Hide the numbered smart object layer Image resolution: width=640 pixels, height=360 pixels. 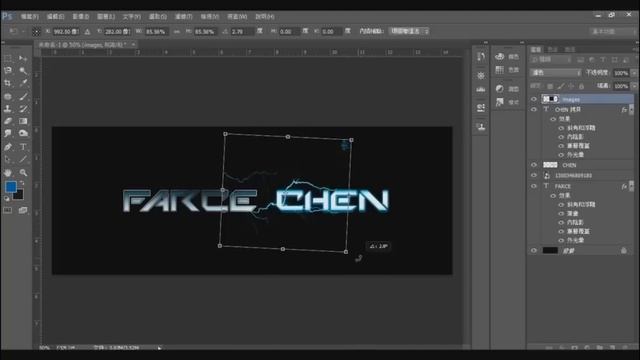point(534,175)
